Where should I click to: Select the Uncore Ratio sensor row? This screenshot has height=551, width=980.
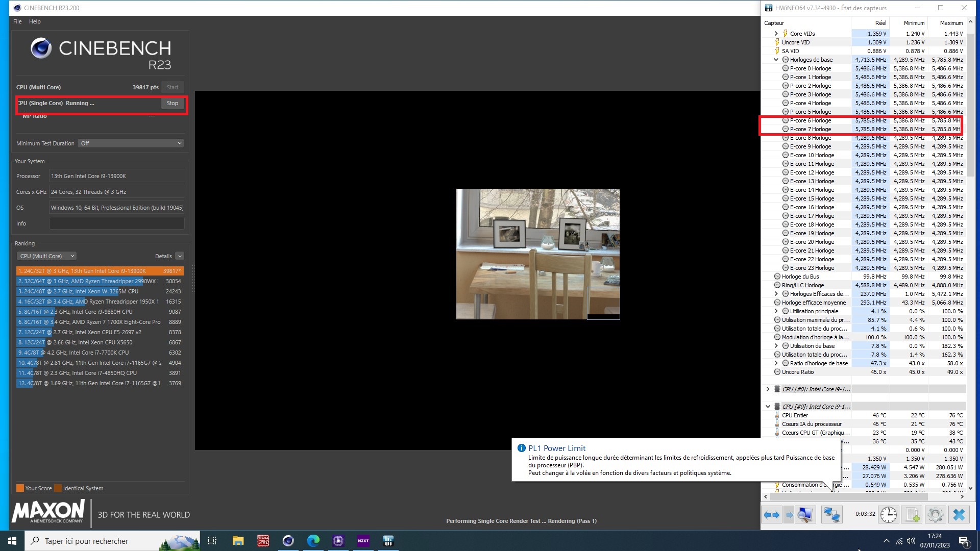[864, 372]
